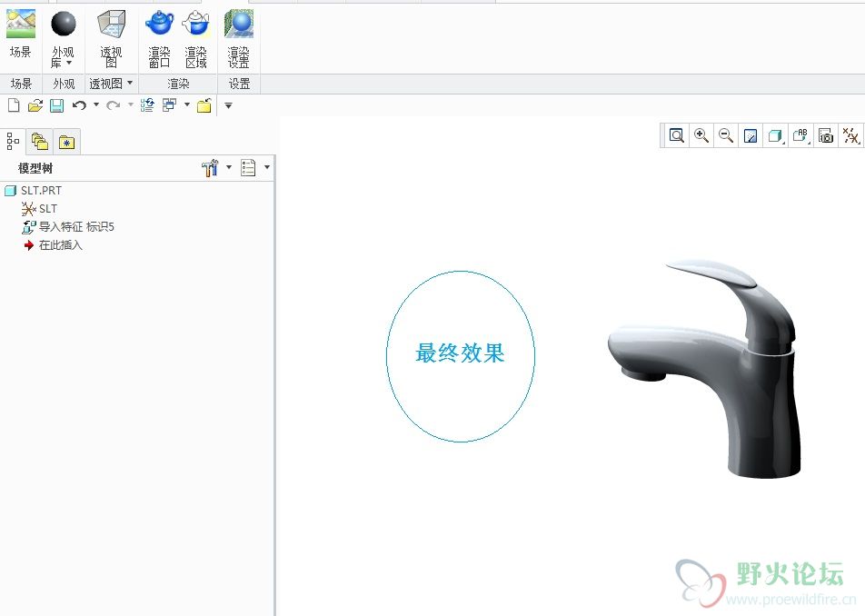This screenshot has height=616, width=865.
Task: Open annotation display AB menu
Action: coord(801,135)
